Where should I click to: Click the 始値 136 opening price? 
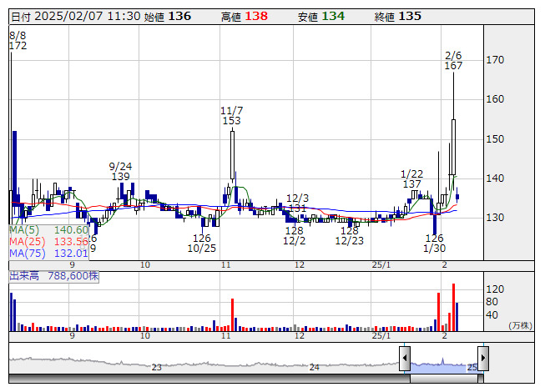click(x=168, y=17)
